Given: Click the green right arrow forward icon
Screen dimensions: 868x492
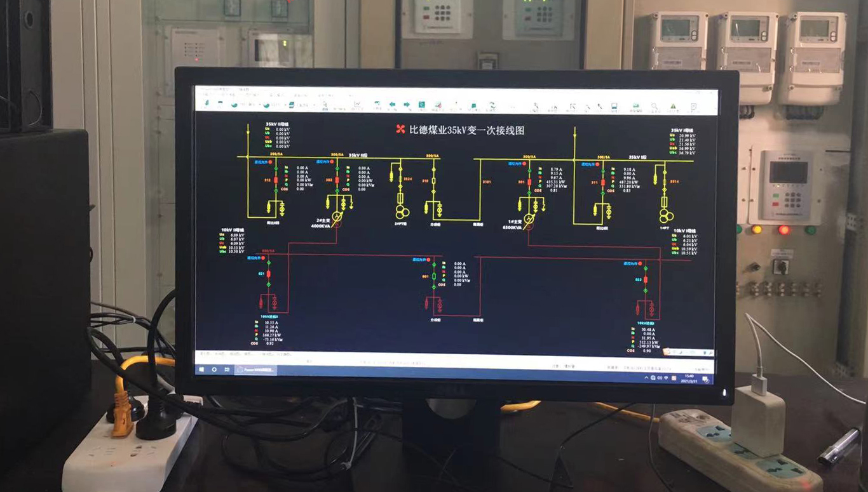Looking at the screenshot, I should click(x=407, y=105).
